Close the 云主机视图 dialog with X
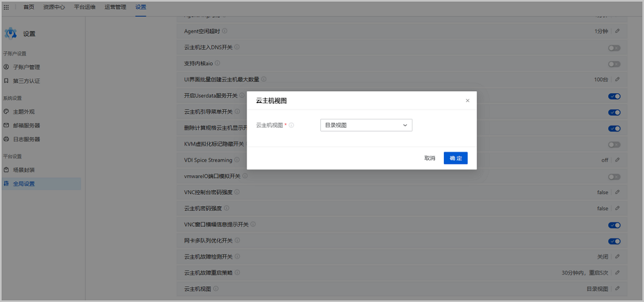644x302 pixels. [467, 100]
